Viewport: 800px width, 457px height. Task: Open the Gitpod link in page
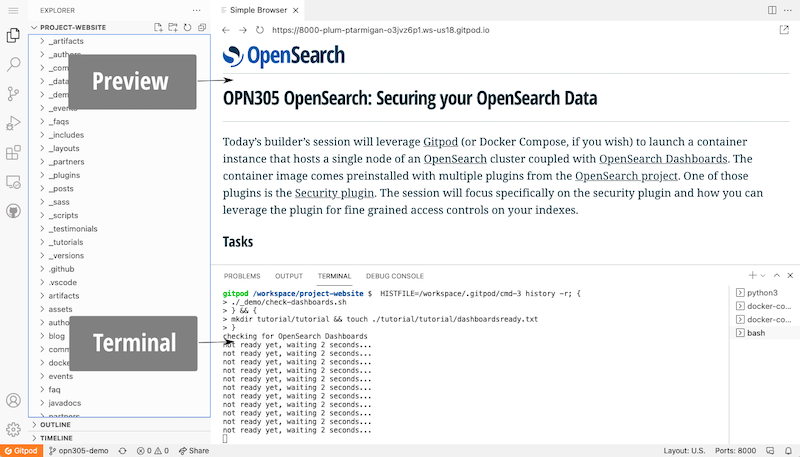coord(440,142)
